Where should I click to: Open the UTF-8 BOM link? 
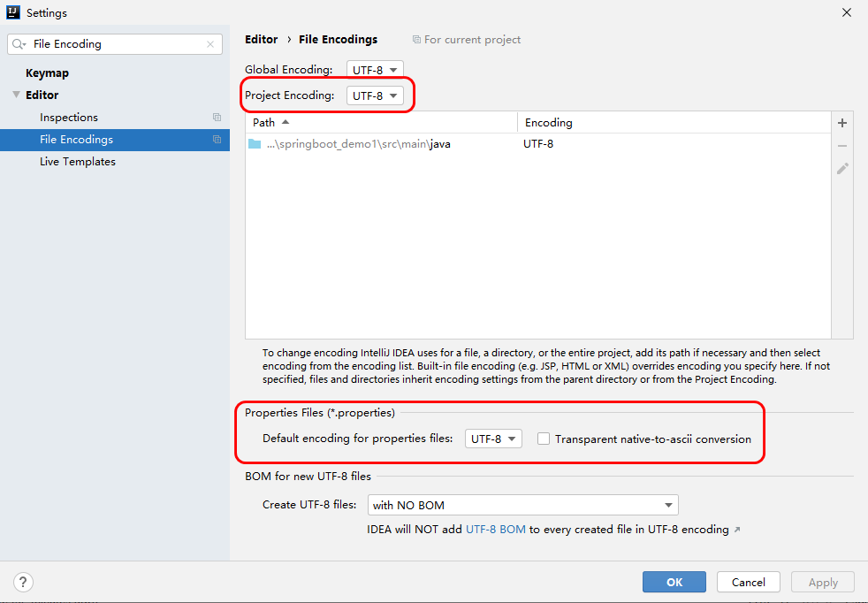tap(496, 530)
